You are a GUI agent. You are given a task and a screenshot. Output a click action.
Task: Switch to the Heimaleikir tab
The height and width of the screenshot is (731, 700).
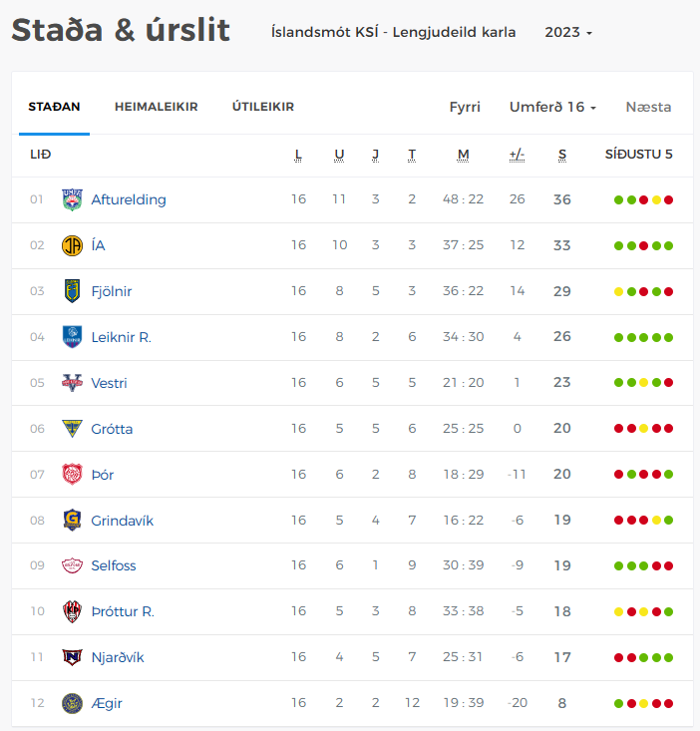(157, 107)
